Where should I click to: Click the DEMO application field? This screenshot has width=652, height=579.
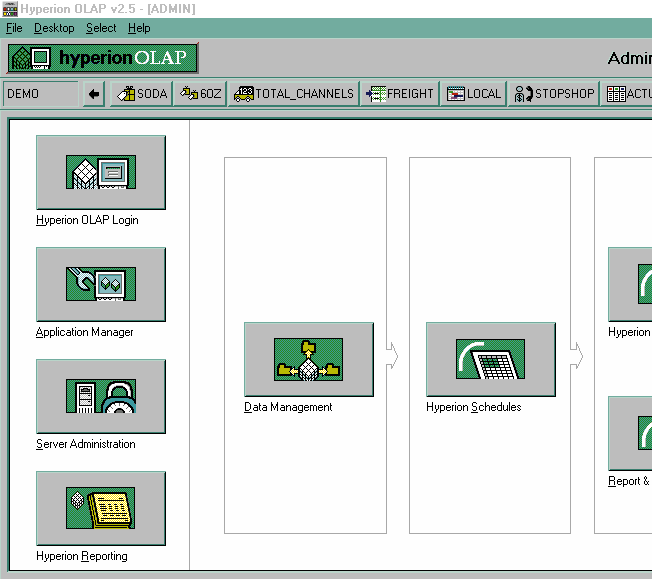[x=40, y=94]
